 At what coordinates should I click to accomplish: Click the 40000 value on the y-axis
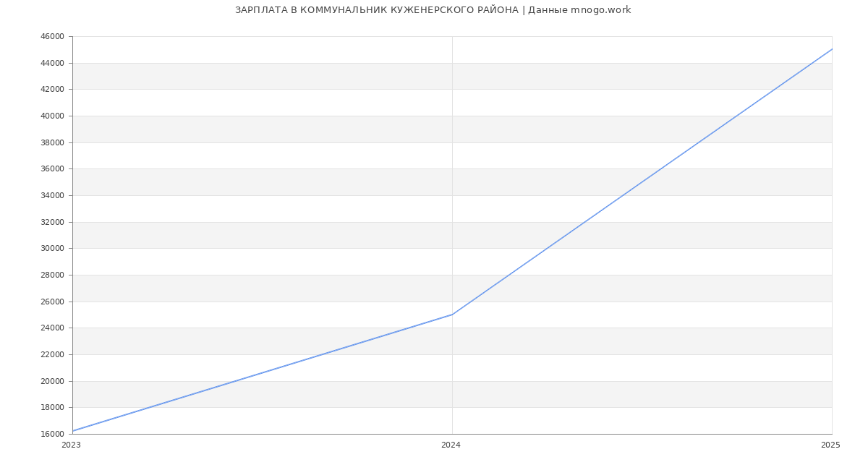[52, 116]
